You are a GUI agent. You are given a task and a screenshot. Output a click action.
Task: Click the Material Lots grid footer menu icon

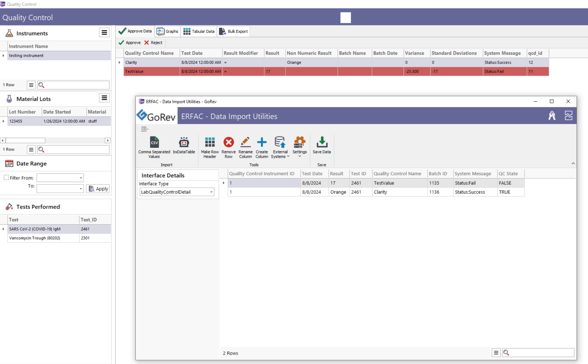pyautogui.click(x=31, y=149)
